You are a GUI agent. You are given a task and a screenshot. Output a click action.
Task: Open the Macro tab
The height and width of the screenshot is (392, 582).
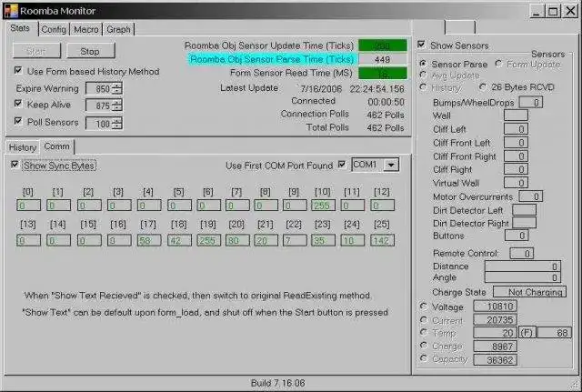[x=86, y=29]
